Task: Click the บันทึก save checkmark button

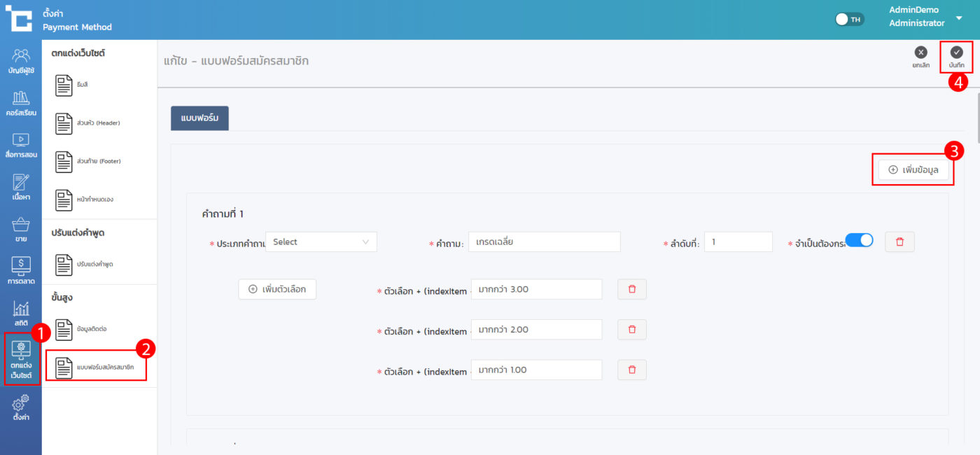Action: 956,56
